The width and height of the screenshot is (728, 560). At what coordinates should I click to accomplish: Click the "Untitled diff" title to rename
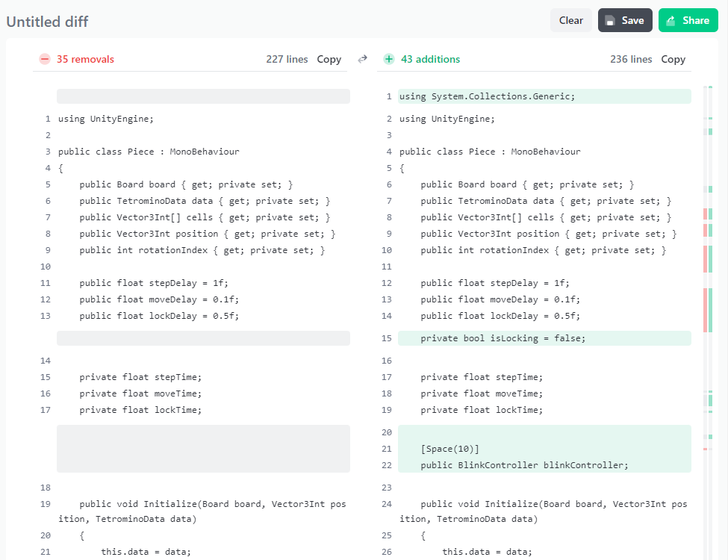click(x=47, y=22)
